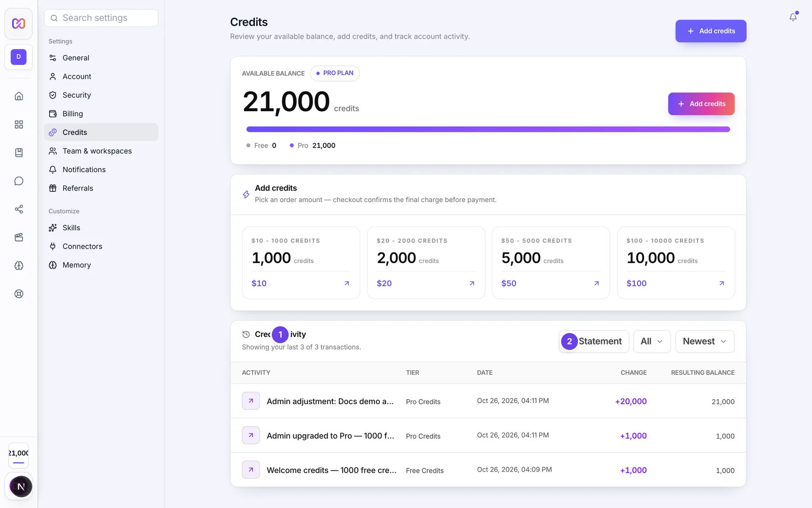
Task: Click the credit activity history icon
Action: (x=246, y=334)
